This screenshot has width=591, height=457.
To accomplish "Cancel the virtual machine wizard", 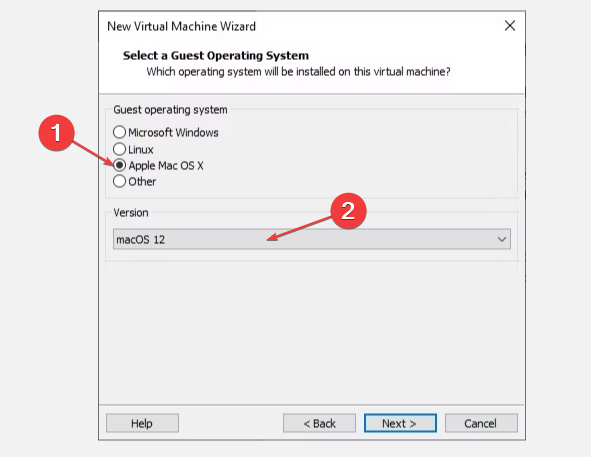I will click(x=481, y=423).
